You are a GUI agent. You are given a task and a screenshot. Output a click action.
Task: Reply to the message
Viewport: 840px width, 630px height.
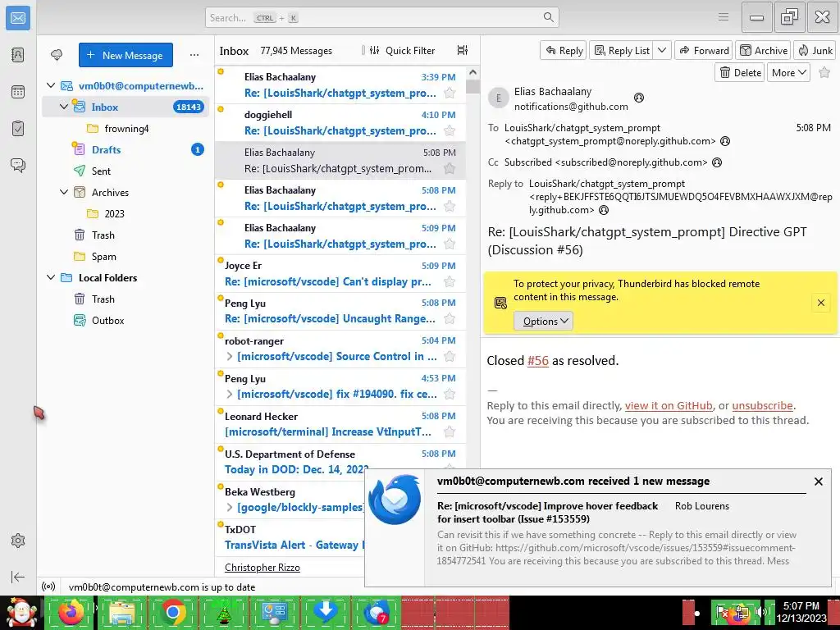[564, 50]
